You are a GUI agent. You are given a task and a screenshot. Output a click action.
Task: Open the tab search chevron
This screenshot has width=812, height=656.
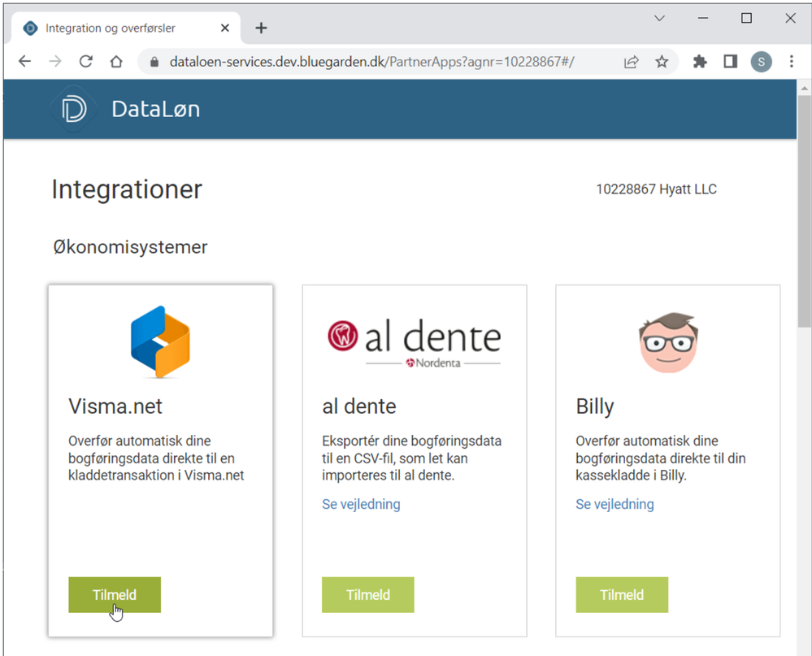(x=659, y=18)
